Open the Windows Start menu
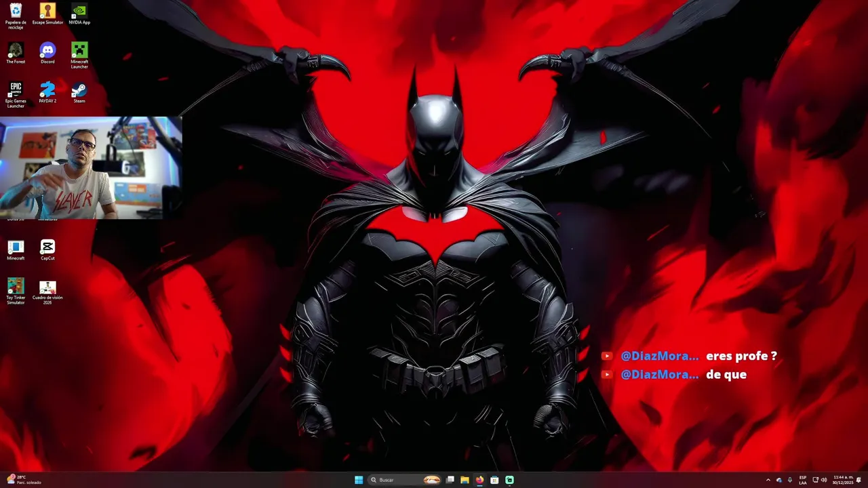The image size is (868, 488). (359, 480)
